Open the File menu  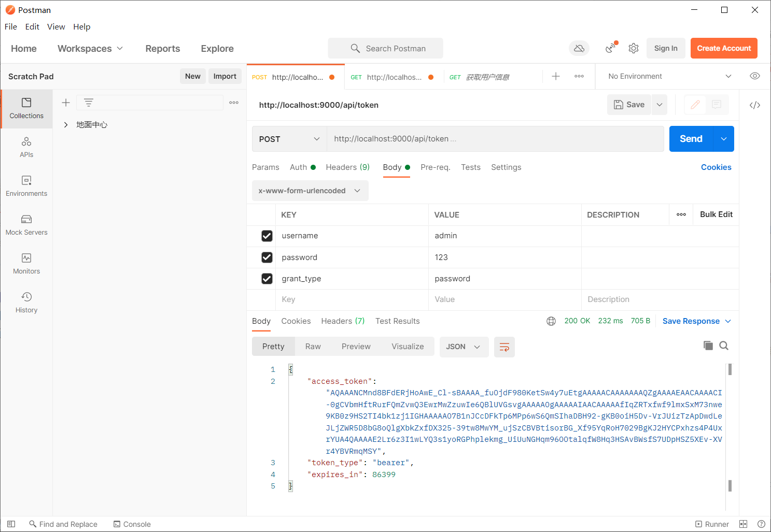click(x=11, y=27)
